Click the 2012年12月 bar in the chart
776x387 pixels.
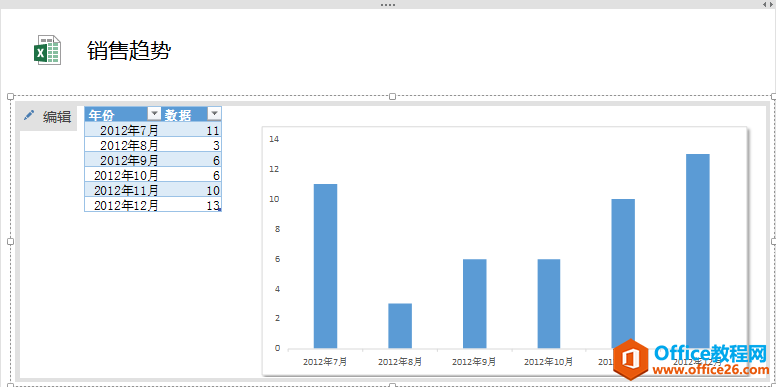click(698, 251)
